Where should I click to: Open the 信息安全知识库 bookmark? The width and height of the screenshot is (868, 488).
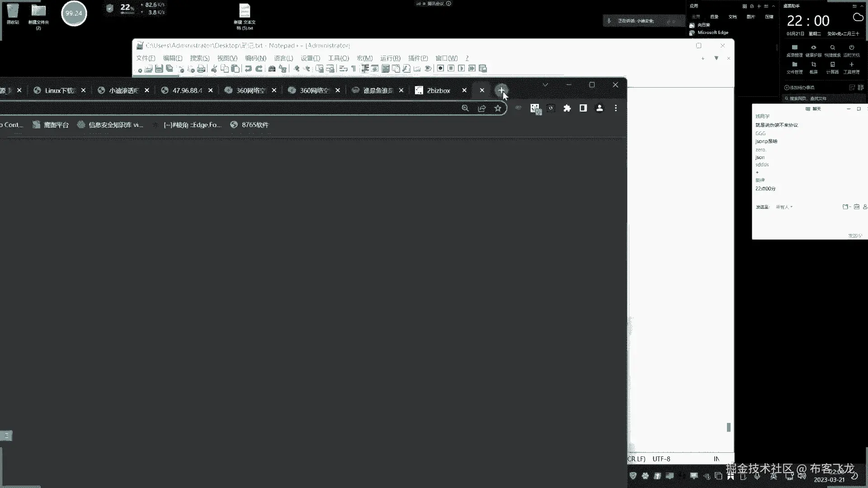(x=115, y=125)
